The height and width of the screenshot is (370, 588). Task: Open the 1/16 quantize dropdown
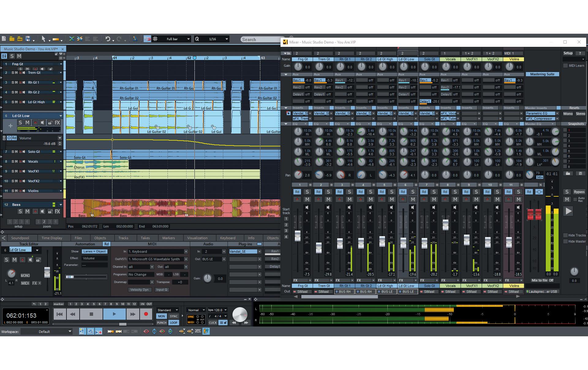point(212,39)
